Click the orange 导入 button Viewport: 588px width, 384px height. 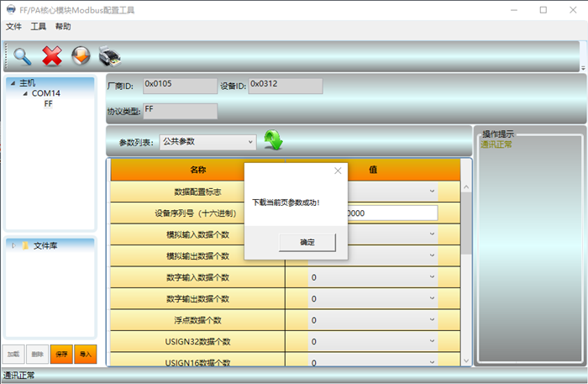click(x=86, y=354)
